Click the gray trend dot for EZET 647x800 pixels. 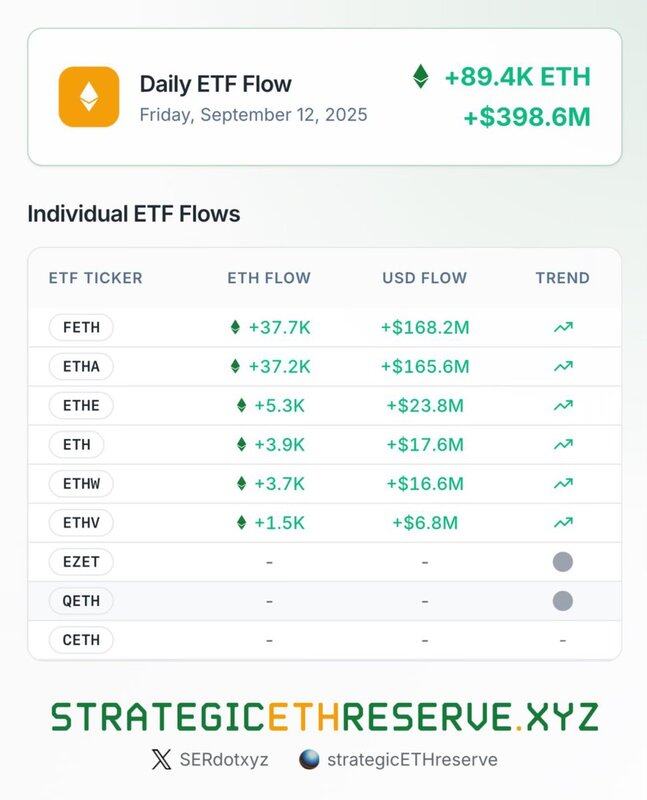[x=563, y=562]
